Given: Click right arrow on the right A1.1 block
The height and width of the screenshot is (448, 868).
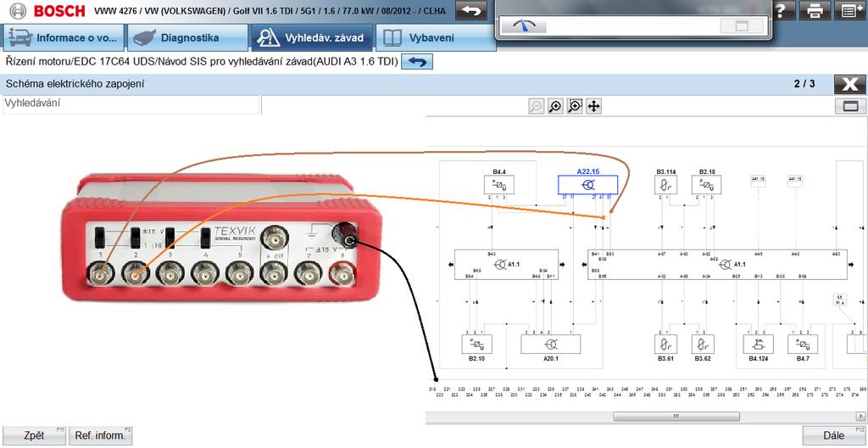Looking at the screenshot, I should pyautogui.click(x=851, y=265).
